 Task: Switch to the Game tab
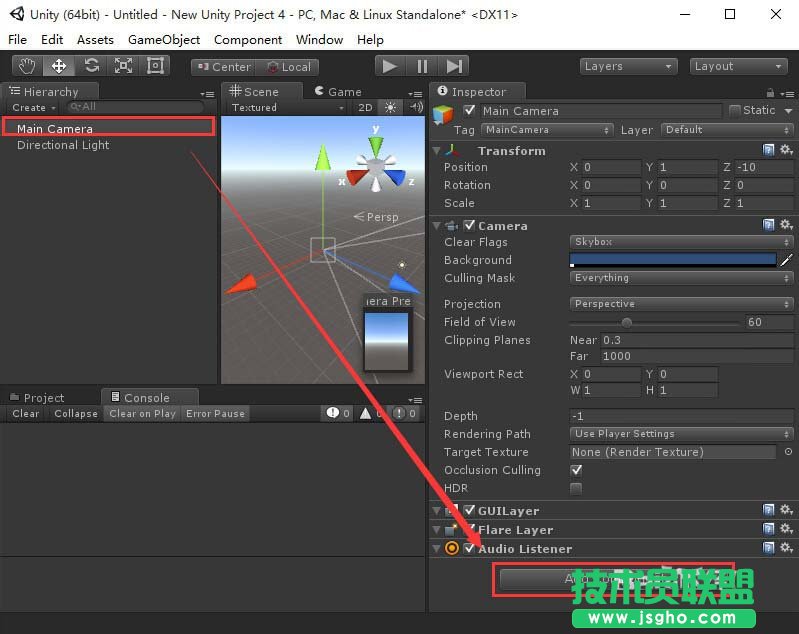[338, 92]
